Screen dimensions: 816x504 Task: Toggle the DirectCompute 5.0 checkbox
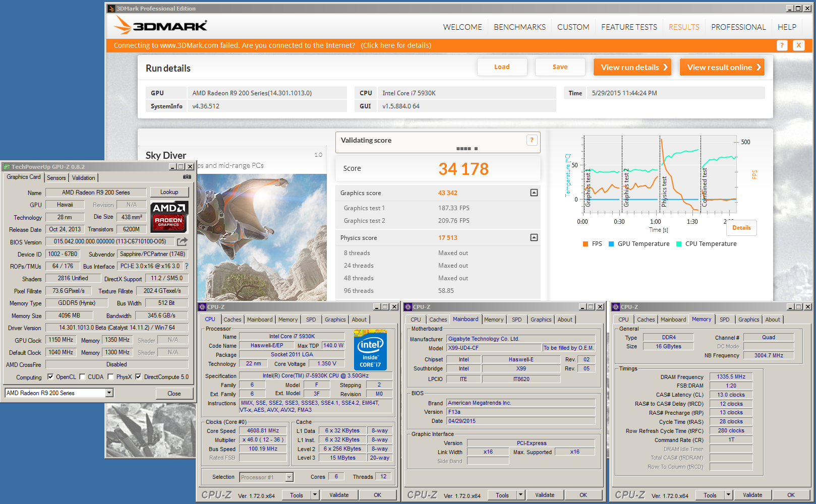(x=138, y=376)
